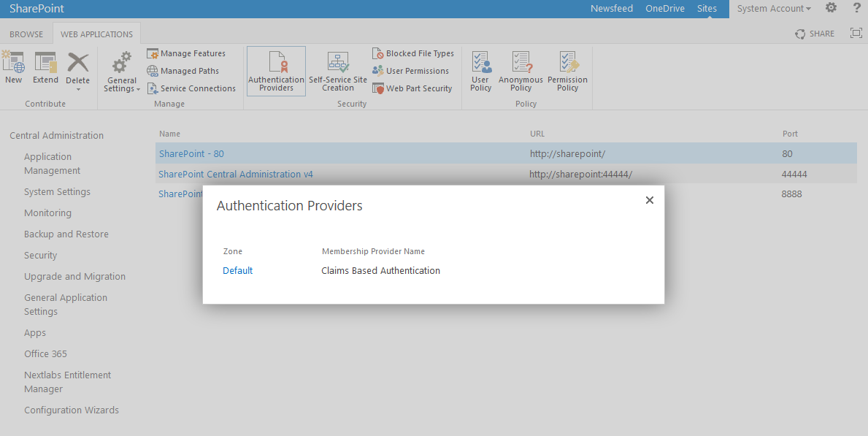This screenshot has width=868, height=436.
Task: Click the Claims Based Authentication text
Action: (x=381, y=270)
